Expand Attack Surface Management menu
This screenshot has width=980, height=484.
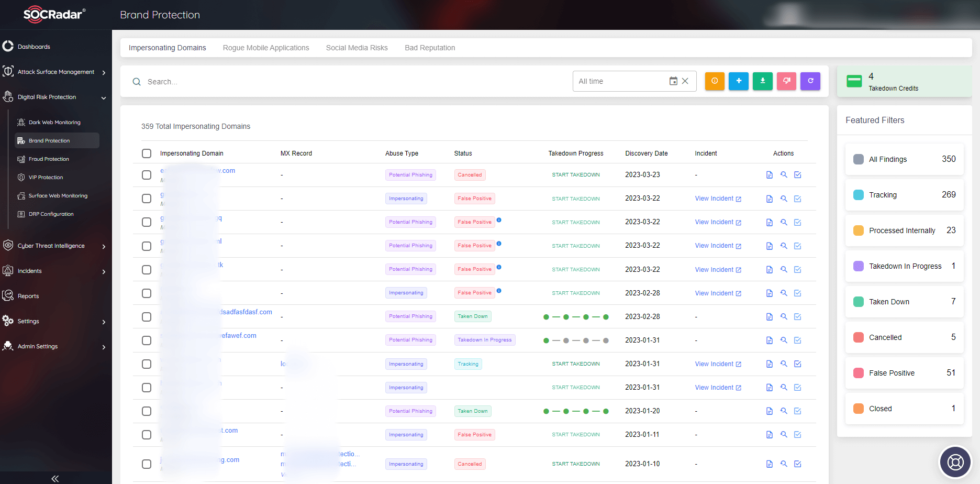point(104,72)
